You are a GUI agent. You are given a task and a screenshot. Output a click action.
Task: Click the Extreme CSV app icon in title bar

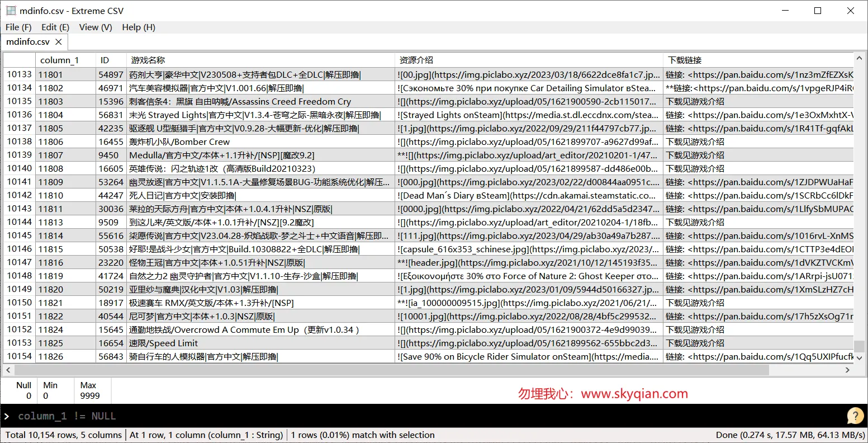[x=11, y=11]
